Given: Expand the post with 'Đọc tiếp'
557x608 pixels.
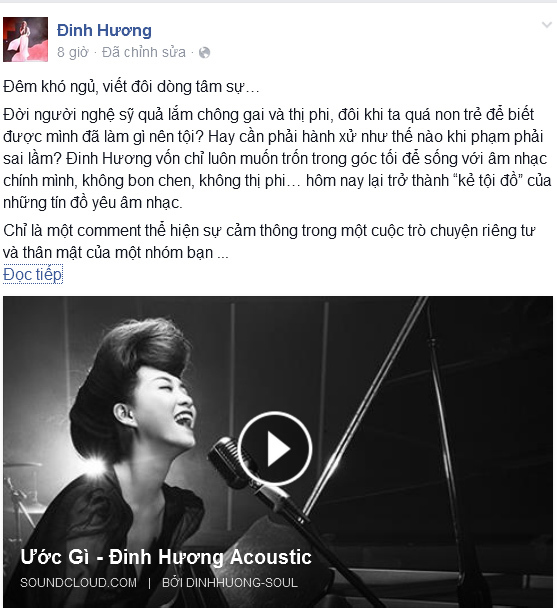Looking at the screenshot, I should click(33, 275).
